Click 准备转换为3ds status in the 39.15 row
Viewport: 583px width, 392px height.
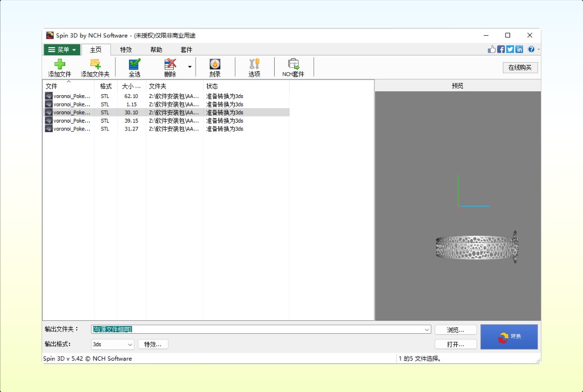point(225,120)
